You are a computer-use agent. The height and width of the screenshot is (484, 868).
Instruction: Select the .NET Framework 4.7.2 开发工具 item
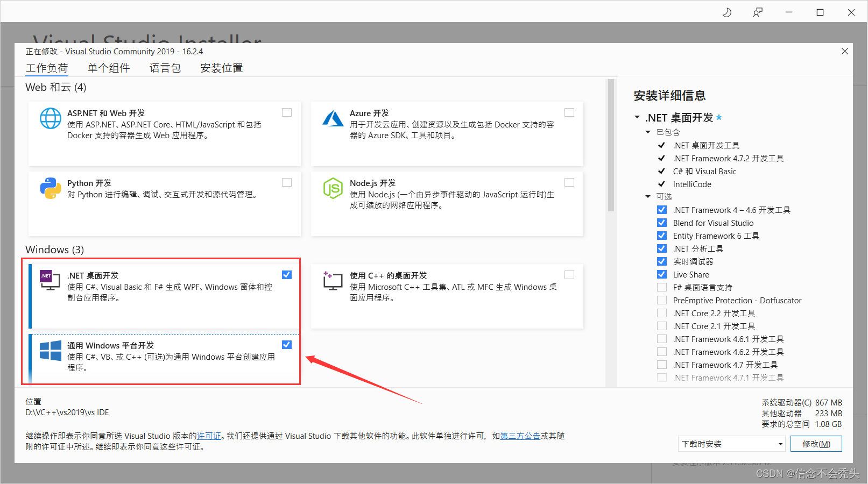click(728, 158)
